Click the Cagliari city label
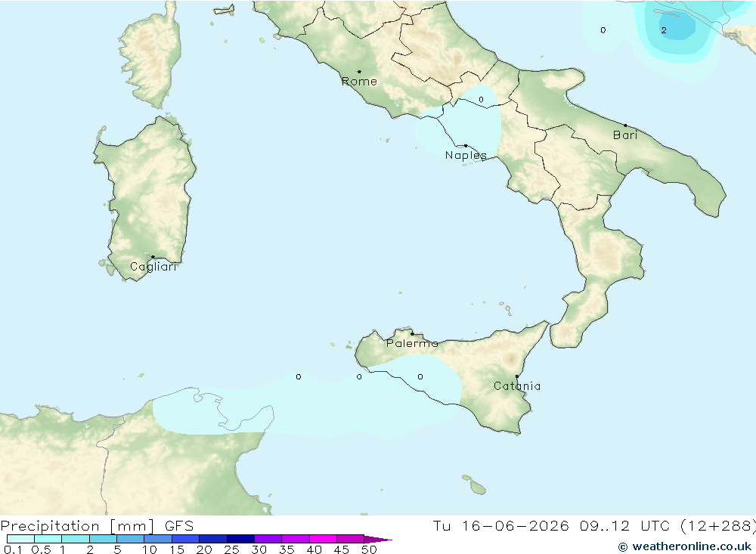The height and width of the screenshot is (554, 756). click(153, 267)
